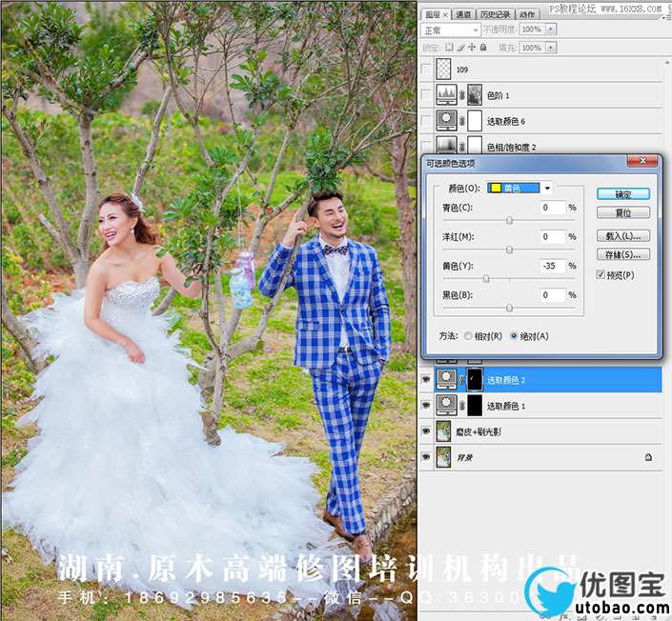Viewport: 672px width, 621px height.
Task: Click the adjustment icon of layer 选取颜色 1
Action: coord(446,405)
